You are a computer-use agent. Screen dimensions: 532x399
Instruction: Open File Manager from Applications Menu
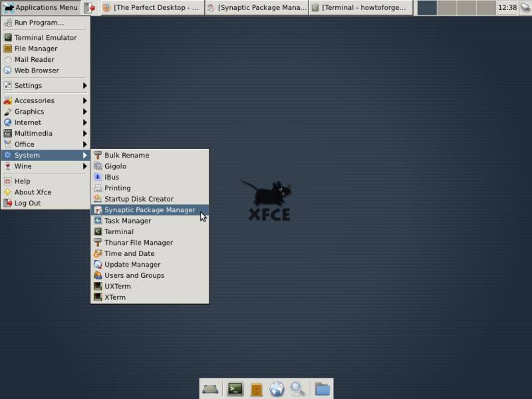tap(46, 49)
